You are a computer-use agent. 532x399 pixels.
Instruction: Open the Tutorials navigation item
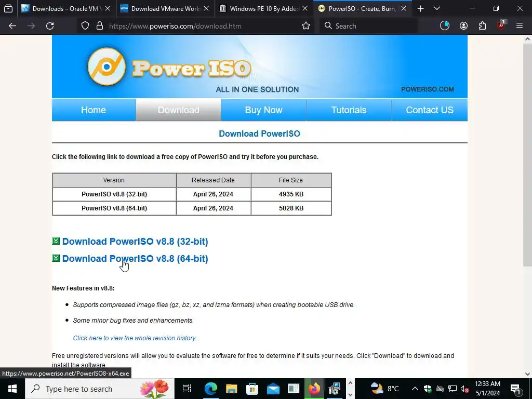349,110
